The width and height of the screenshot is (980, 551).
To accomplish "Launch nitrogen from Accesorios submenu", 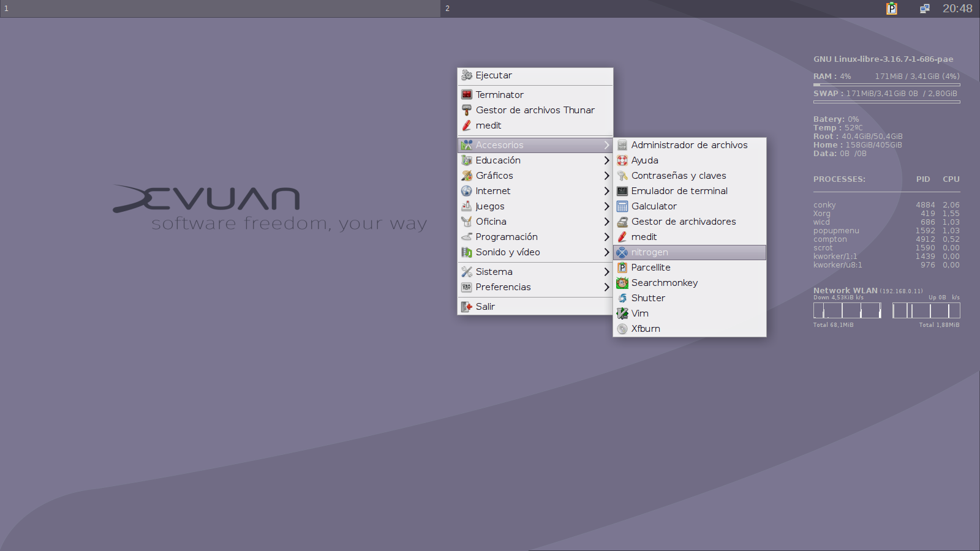I will pos(690,252).
